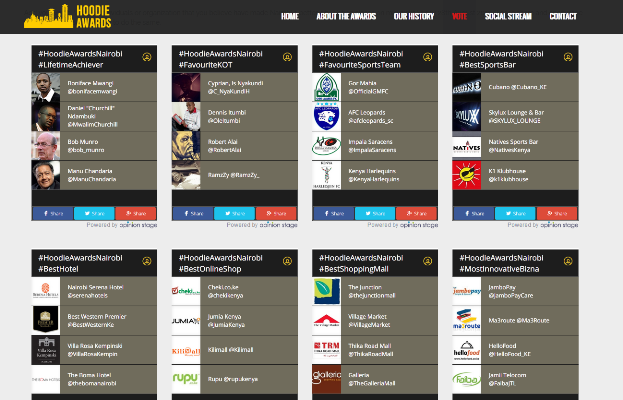Share FavouriteKOT poll on Google Plus

[276, 213]
